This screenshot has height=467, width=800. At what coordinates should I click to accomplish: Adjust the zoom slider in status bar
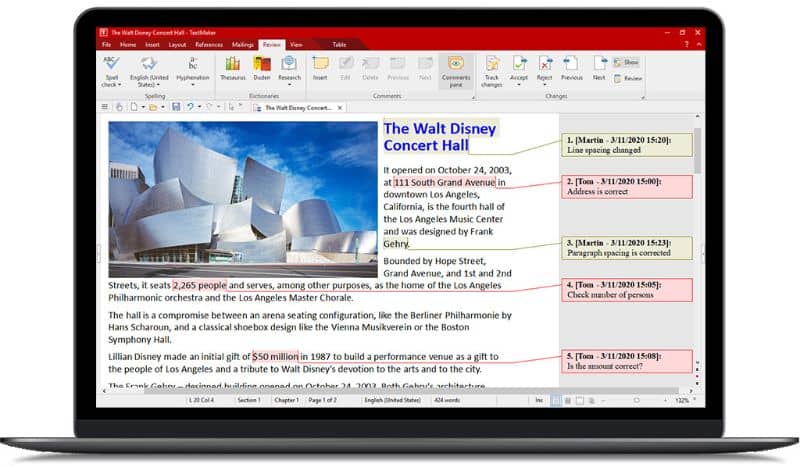click(x=636, y=401)
